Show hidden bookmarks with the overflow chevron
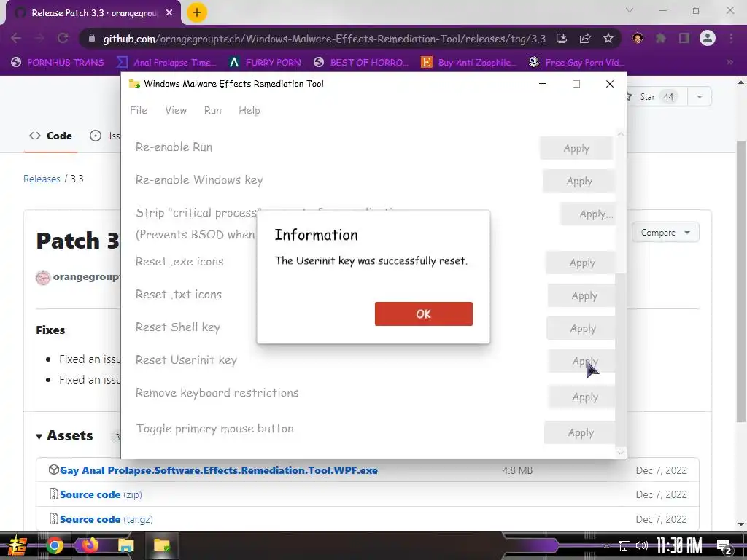 point(729,62)
